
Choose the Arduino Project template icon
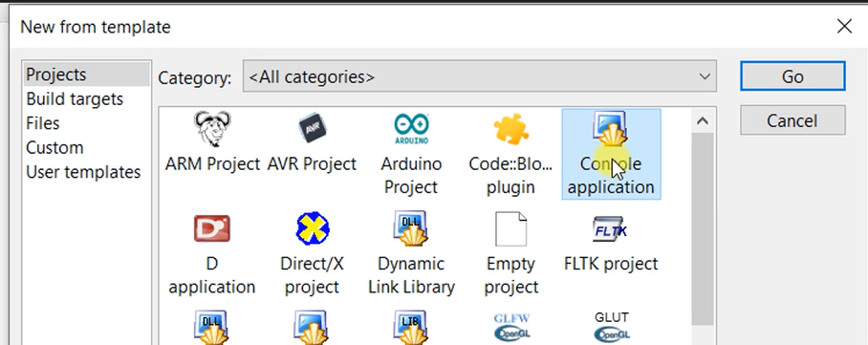411,129
